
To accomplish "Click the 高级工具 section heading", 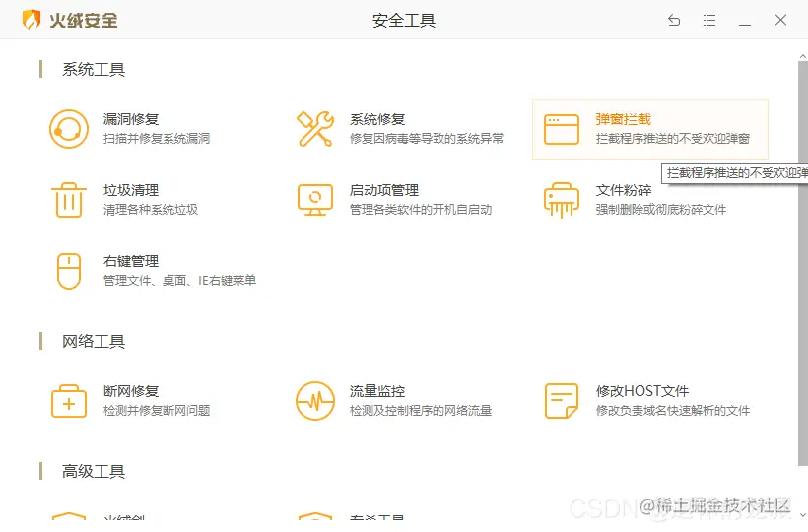I will 94,471.
